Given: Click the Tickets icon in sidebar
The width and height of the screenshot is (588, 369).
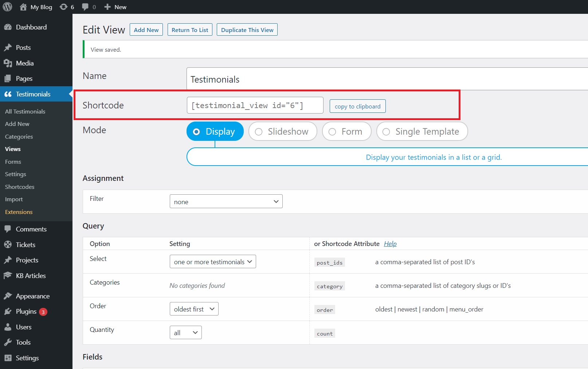Looking at the screenshot, I should (x=8, y=245).
